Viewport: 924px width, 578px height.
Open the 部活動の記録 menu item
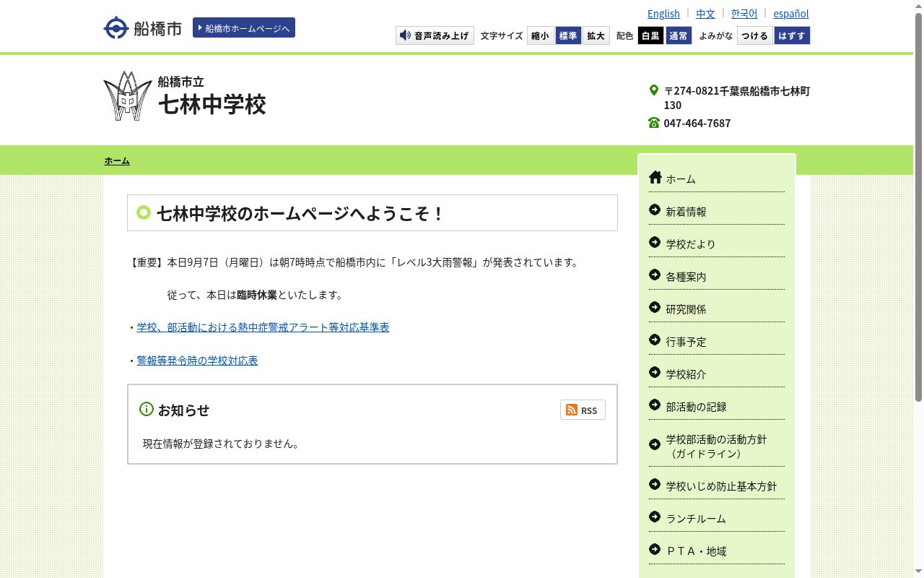pos(696,407)
